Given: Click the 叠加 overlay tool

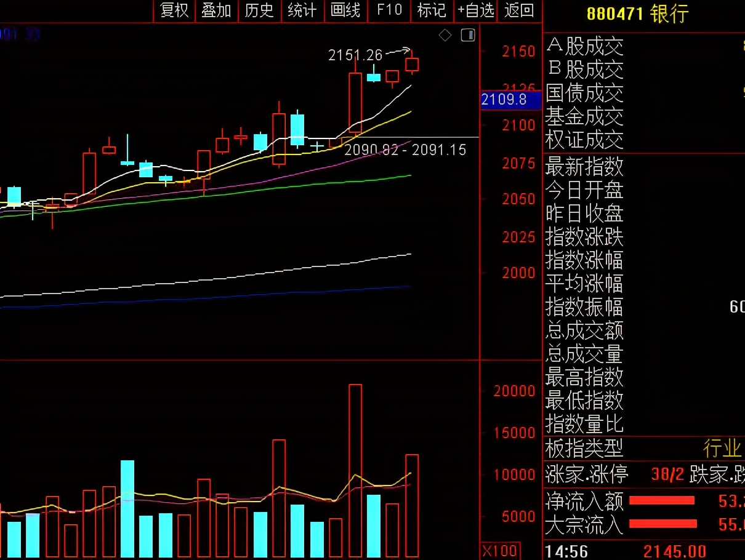Looking at the screenshot, I should [216, 11].
